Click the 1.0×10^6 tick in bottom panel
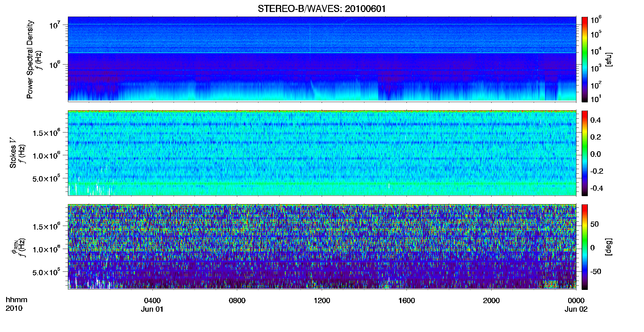This screenshot has width=644, height=332. (x=46, y=249)
